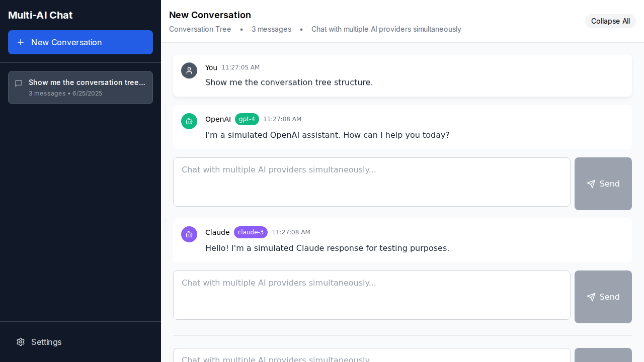This screenshot has width=644, height=362.
Task: Click the green OpenAI bot avatar
Action: pyautogui.click(x=189, y=121)
